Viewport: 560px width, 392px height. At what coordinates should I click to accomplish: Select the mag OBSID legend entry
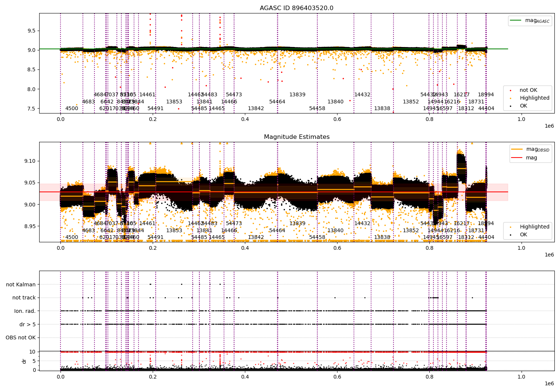531,149
